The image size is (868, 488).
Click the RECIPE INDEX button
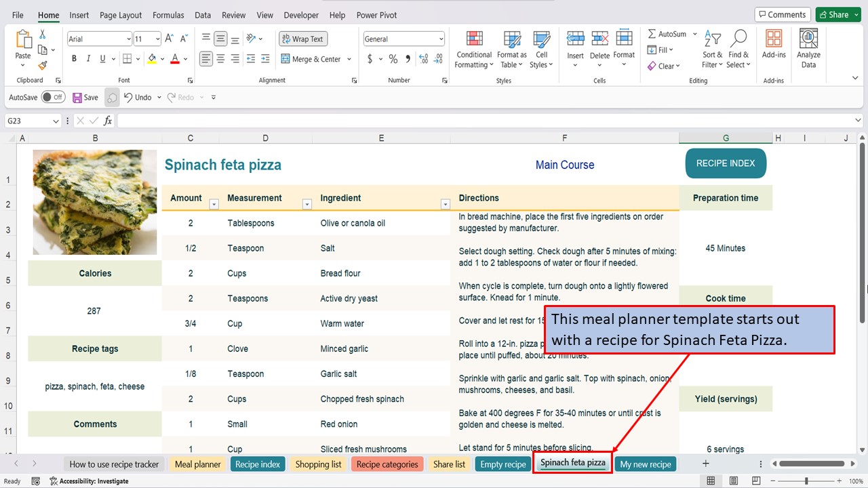point(726,163)
